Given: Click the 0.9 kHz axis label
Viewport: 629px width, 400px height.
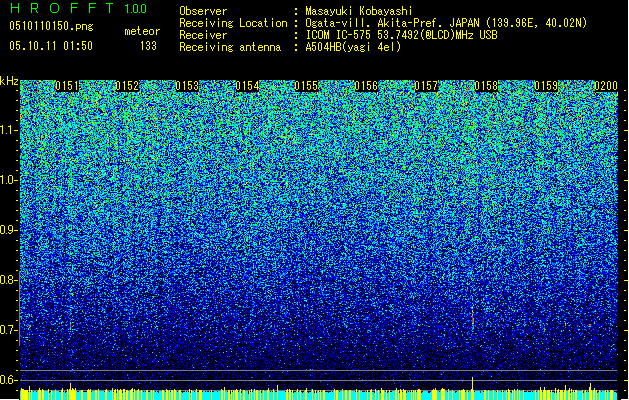Looking at the screenshot, I should click(7, 230).
